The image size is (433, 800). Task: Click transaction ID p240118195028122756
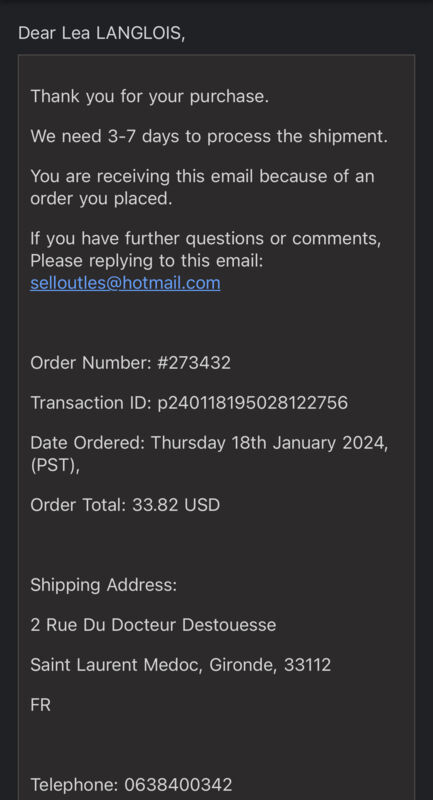(x=252, y=403)
